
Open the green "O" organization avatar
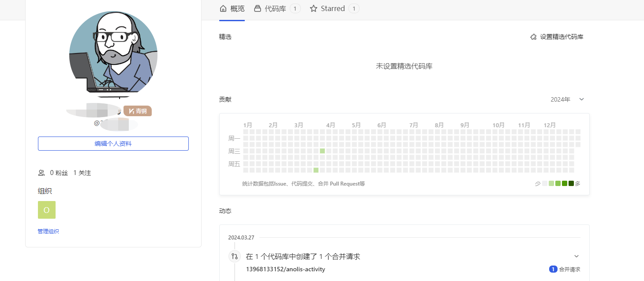[x=46, y=209]
